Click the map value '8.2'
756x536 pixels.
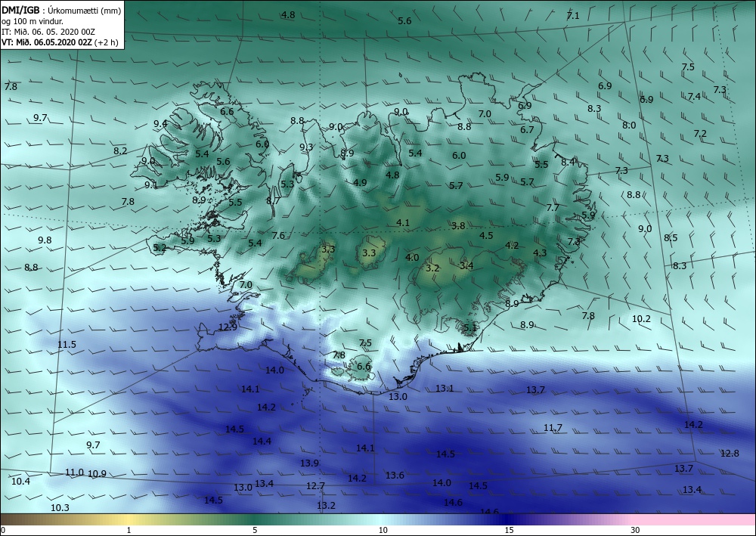coord(120,150)
